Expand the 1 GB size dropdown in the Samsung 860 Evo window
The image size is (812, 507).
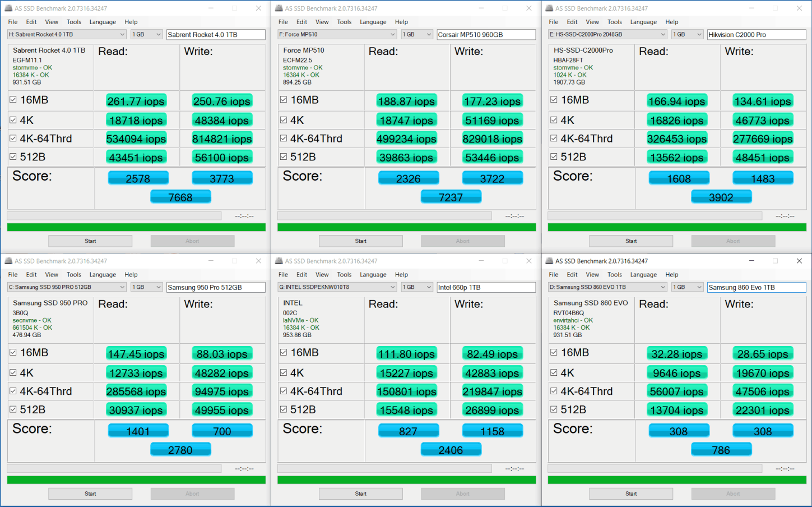click(688, 287)
